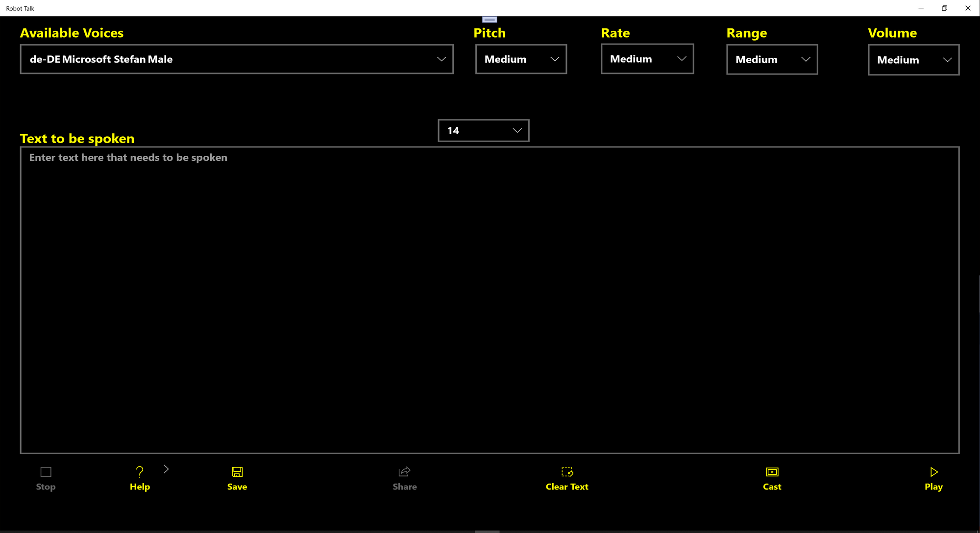Minimize the Robot Talk window
The image size is (980, 533).
[x=921, y=8]
